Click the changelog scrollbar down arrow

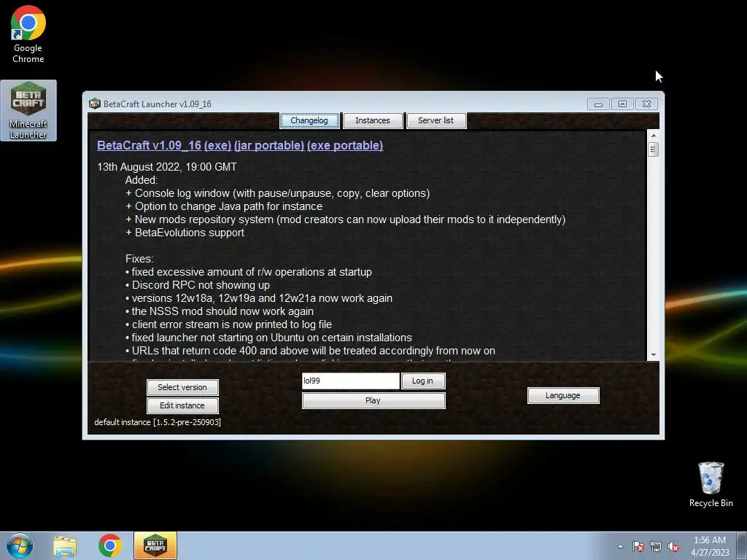654,355
